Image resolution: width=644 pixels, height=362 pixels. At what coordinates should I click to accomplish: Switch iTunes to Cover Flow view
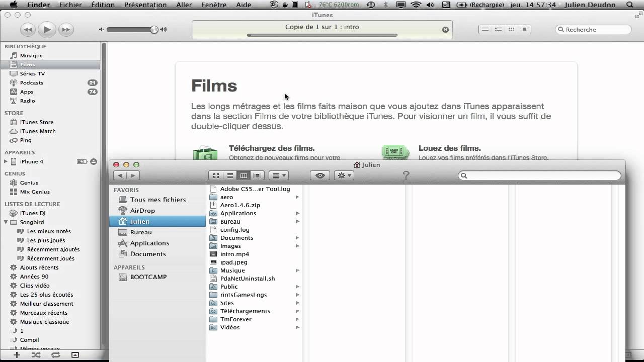pos(524,29)
